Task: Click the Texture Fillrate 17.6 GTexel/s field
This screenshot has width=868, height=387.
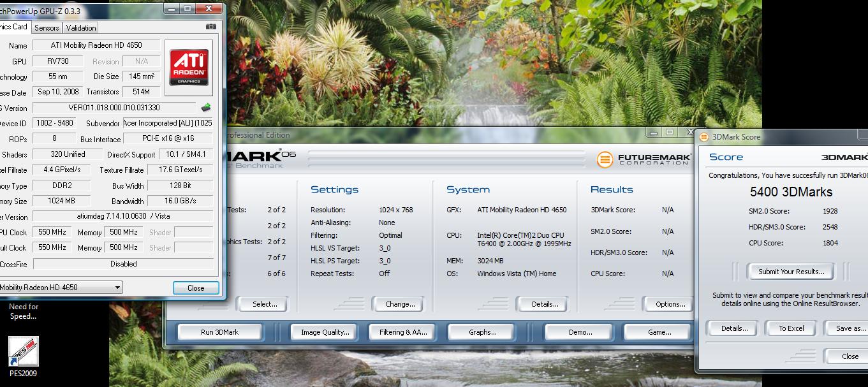Action: tap(180, 170)
